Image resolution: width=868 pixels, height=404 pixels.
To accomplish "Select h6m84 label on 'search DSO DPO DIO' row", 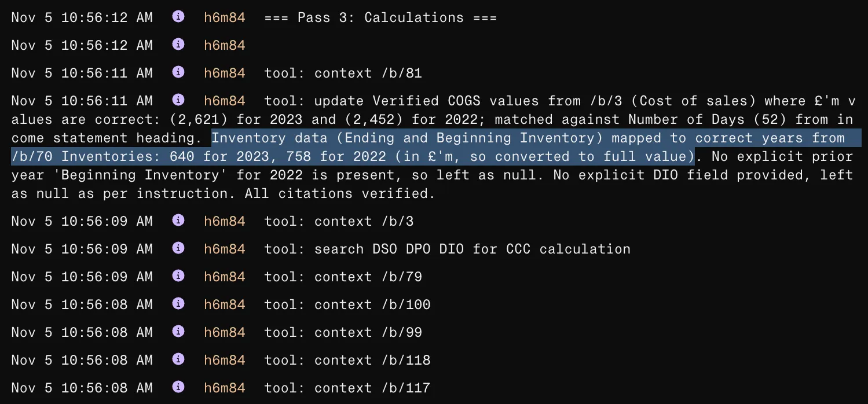I will pyautogui.click(x=224, y=249).
